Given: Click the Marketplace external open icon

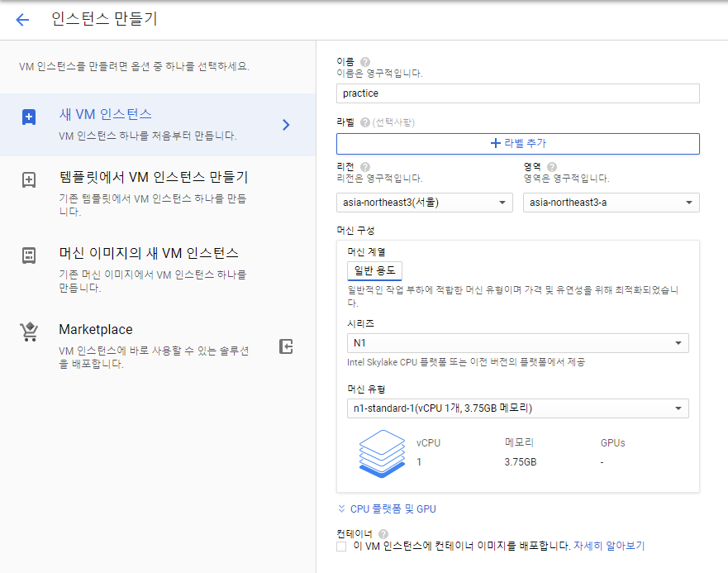Looking at the screenshot, I should click(286, 346).
